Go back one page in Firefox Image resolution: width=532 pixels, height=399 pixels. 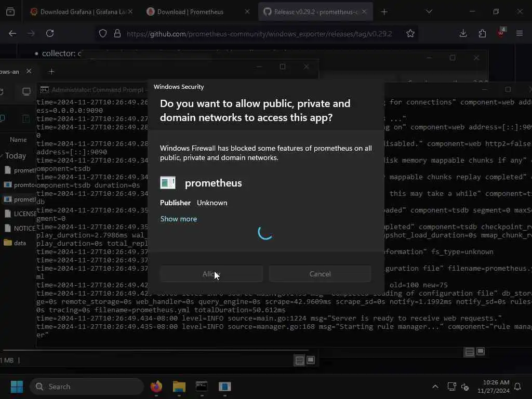(12, 33)
